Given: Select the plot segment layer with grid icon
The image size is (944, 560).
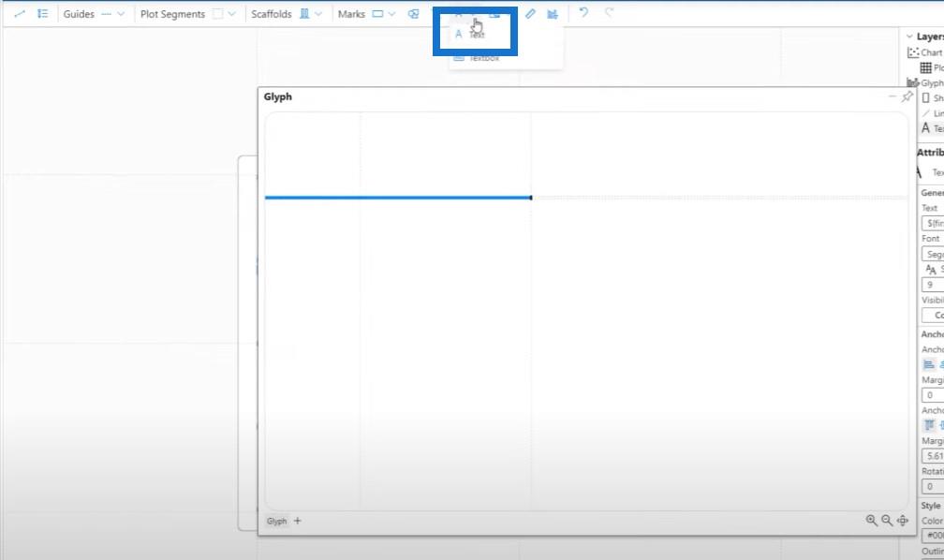Looking at the screenshot, I should click(x=932, y=68).
